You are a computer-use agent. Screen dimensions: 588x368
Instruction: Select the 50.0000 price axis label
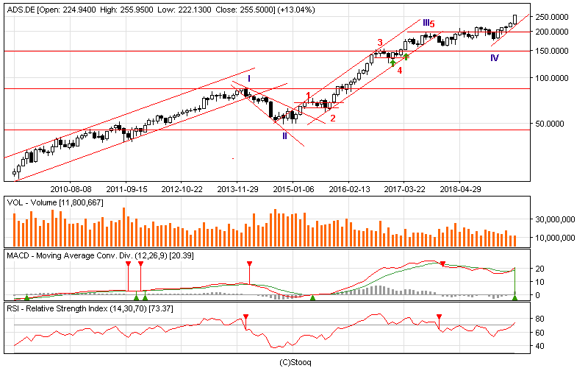pos(549,124)
